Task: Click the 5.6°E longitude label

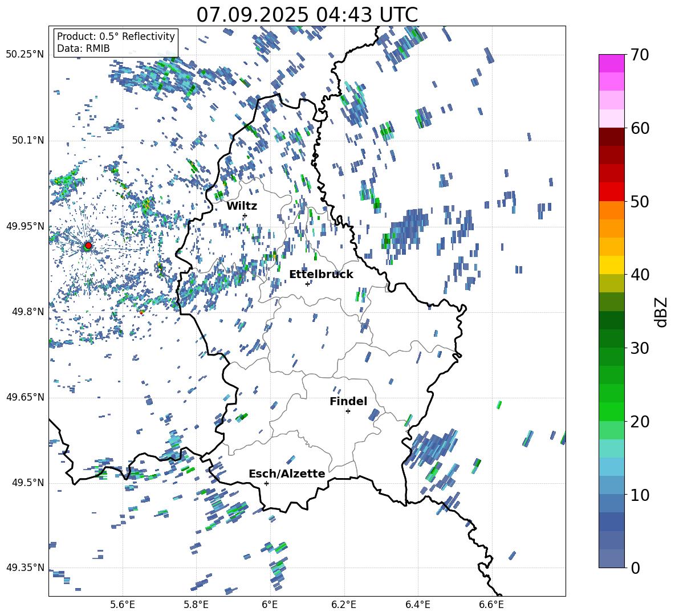Action: 122,605
